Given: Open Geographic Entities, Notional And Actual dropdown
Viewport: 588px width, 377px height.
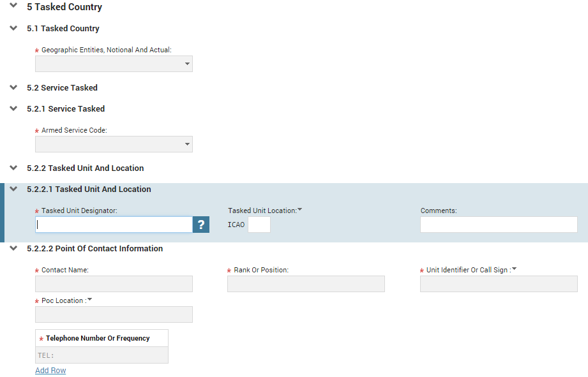Looking at the screenshot, I should point(114,64).
